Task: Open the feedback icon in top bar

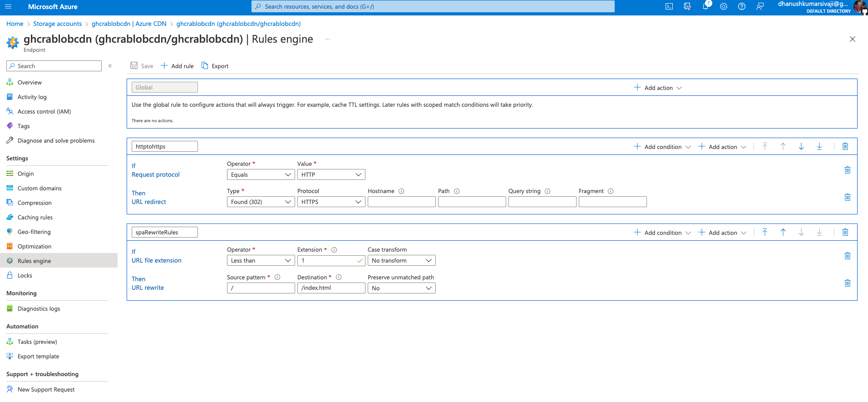Action: click(760, 6)
